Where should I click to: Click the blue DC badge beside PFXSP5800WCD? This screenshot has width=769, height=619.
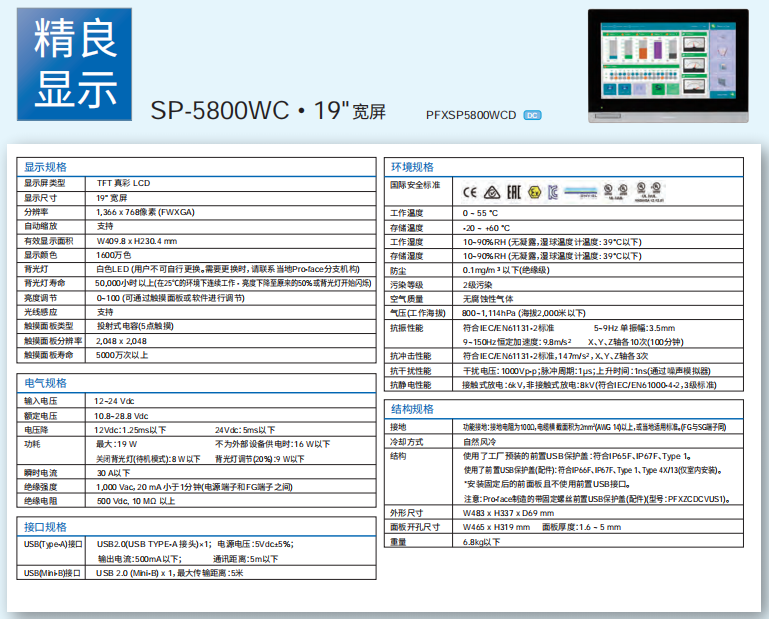tap(532, 115)
